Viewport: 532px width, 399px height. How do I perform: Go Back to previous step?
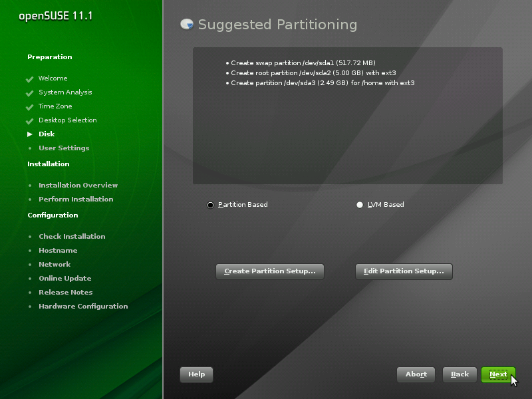click(x=460, y=374)
